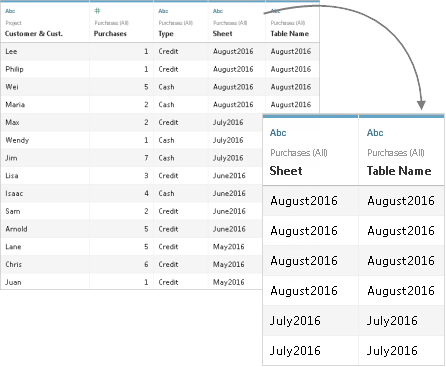The image size is (446, 367).
Task: Click the Abc type icon above small Sheet column
Action: point(218,11)
